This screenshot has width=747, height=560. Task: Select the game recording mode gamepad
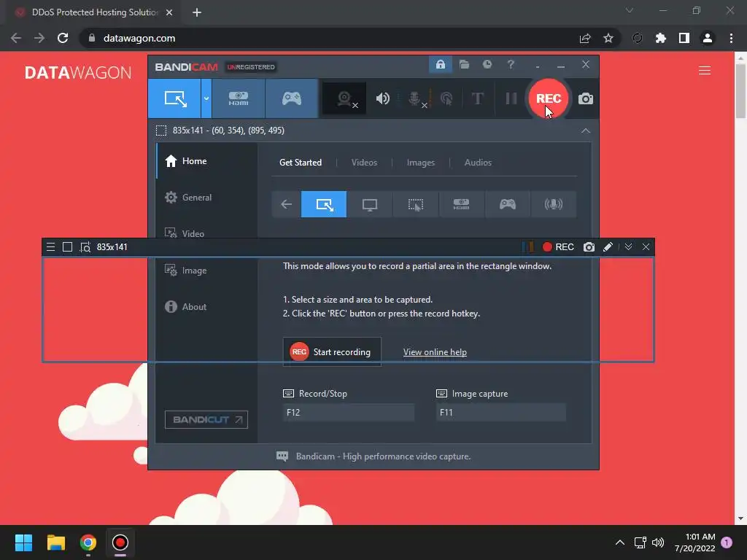[292, 98]
